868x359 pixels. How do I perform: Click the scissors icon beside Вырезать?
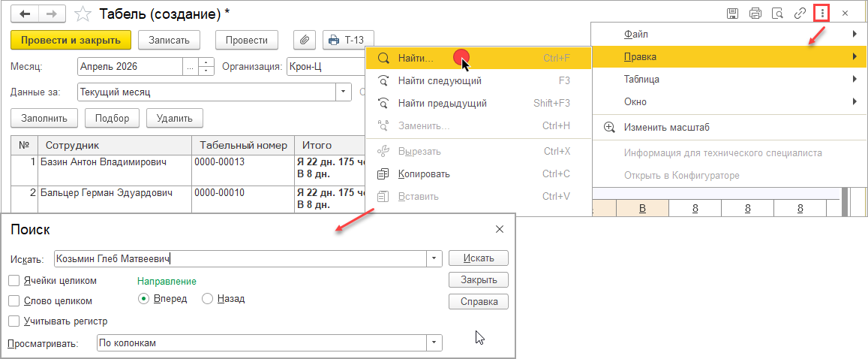pyautogui.click(x=383, y=151)
